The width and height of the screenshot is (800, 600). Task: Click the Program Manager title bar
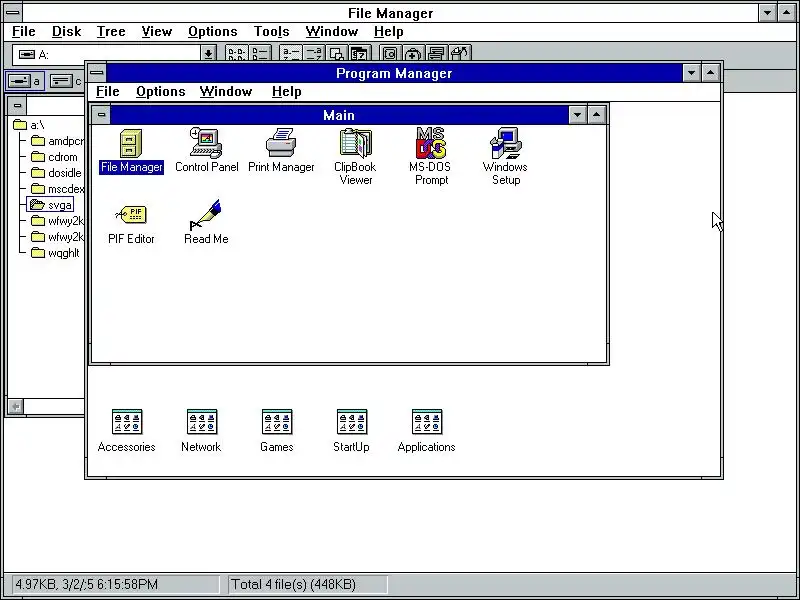pos(394,73)
